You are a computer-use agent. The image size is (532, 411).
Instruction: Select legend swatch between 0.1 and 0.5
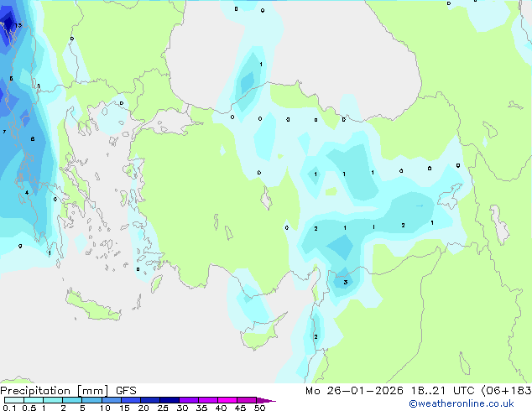point(14,400)
